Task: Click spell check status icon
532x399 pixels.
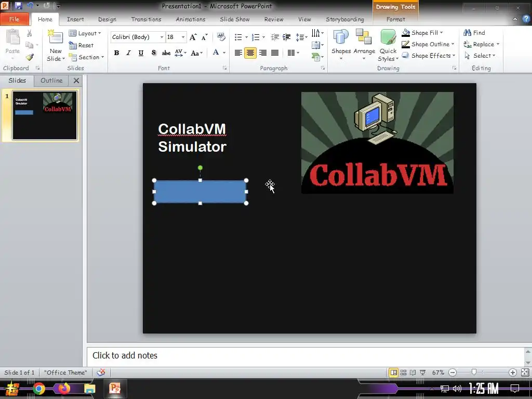Action: [x=101, y=373]
